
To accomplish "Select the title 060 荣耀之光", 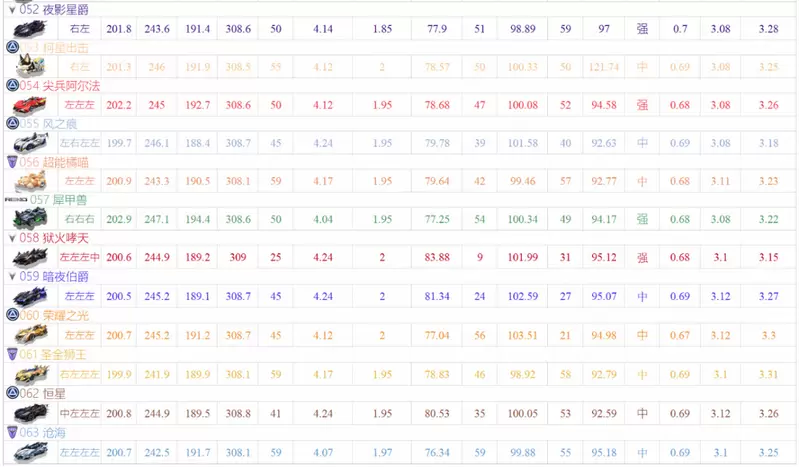I will coord(54,316).
